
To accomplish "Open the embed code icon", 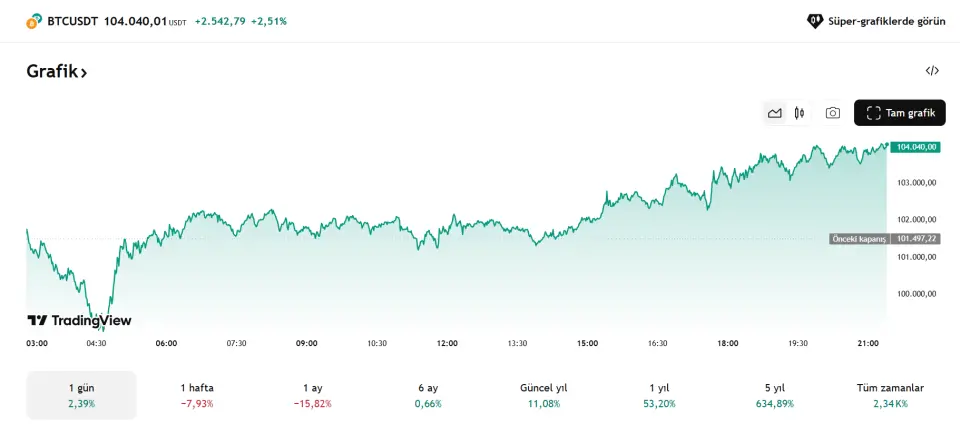I will (932, 71).
